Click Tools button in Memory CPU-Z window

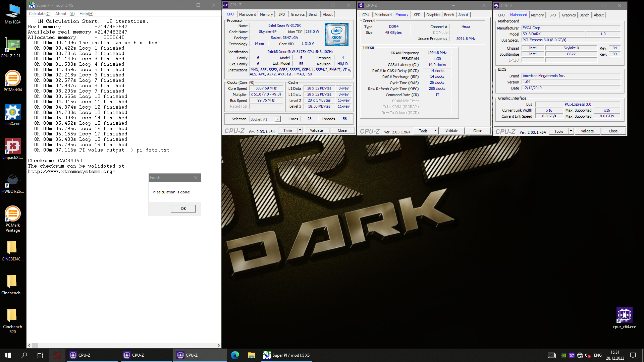pyautogui.click(x=423, y=131)
